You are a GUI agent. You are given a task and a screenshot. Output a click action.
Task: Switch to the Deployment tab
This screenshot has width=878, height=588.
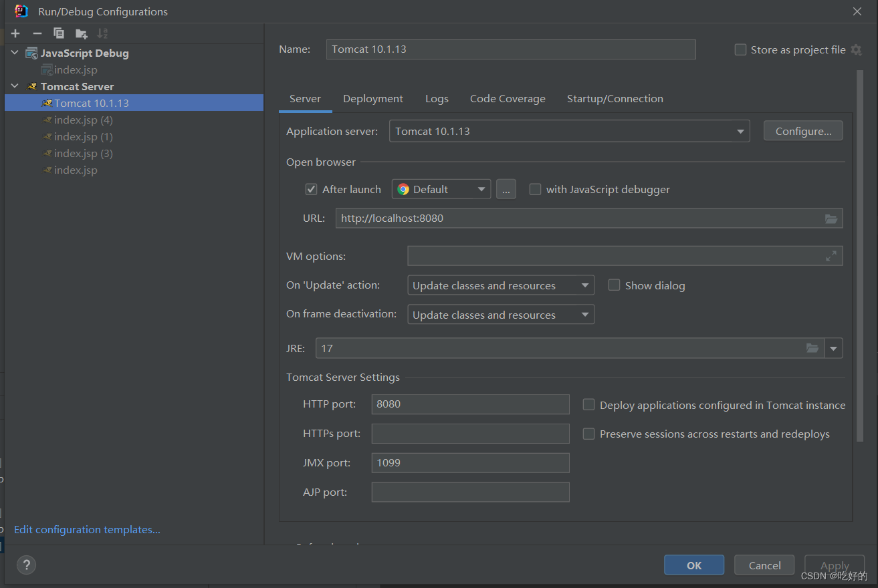coord(373,99)
